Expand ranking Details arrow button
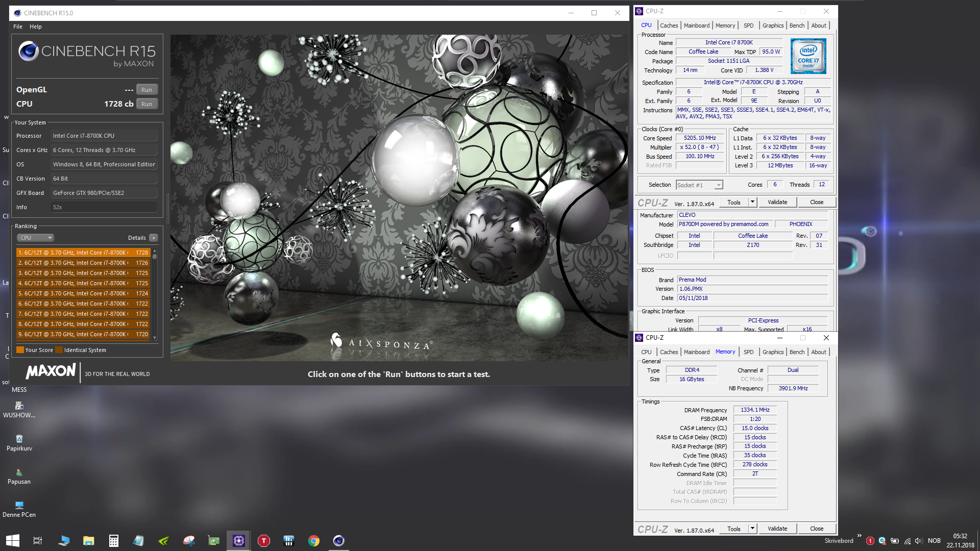 [x=154, y=238]
